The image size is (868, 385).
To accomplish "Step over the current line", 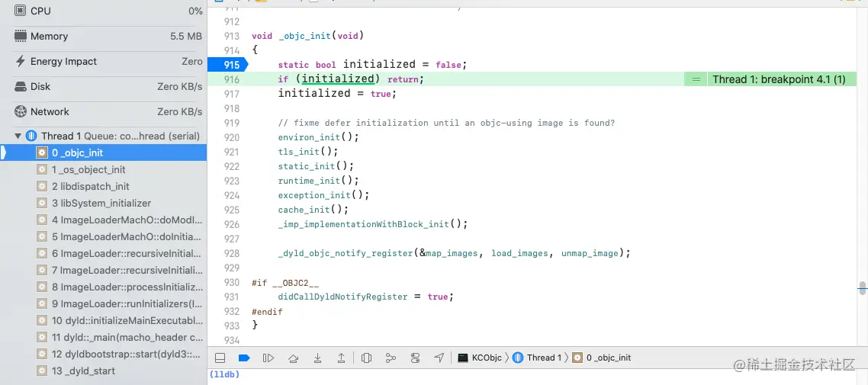I will [294, 358].
